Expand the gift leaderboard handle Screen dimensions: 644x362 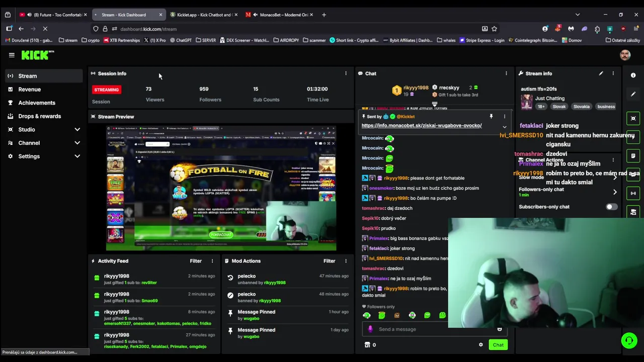[435, 105]
